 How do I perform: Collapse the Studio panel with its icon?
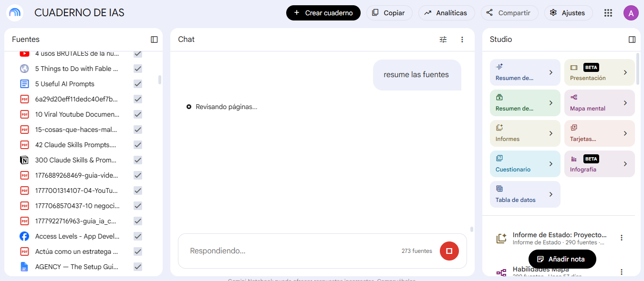click(x=632, y=40)
